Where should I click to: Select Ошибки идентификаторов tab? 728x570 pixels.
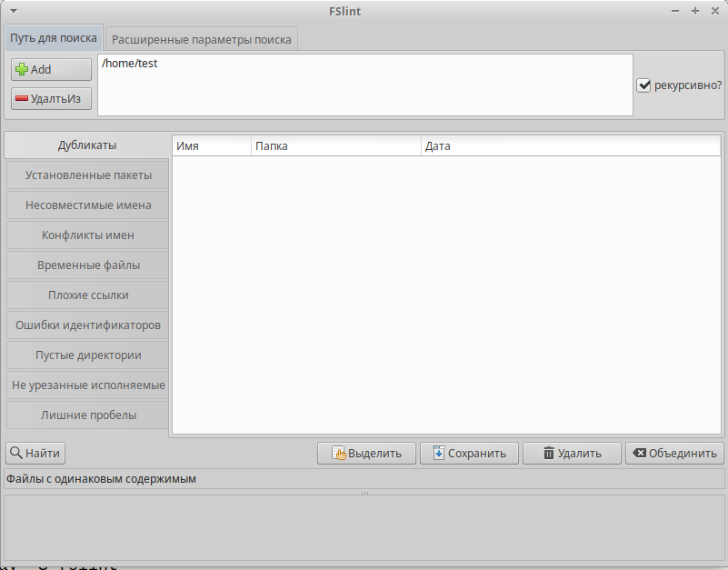[88, 325]
